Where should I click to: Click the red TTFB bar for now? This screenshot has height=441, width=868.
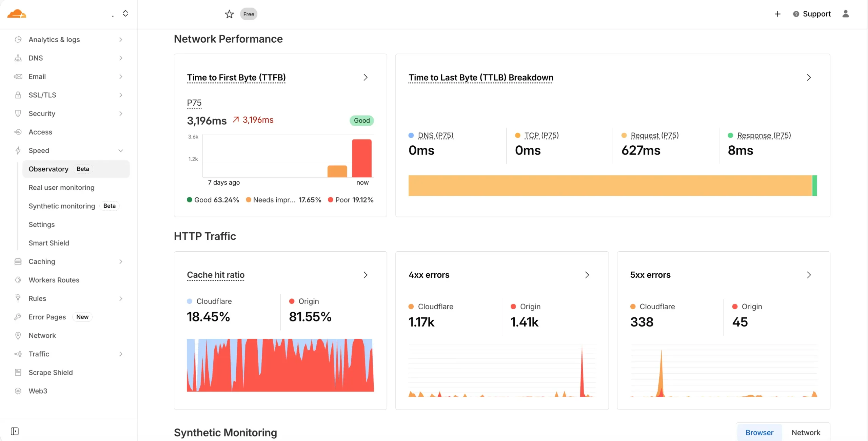(361, 158)
